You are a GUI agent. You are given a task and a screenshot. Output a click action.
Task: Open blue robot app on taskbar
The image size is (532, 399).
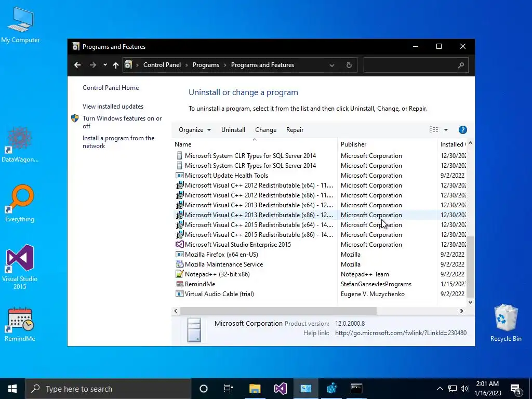(x=331, y=389)
